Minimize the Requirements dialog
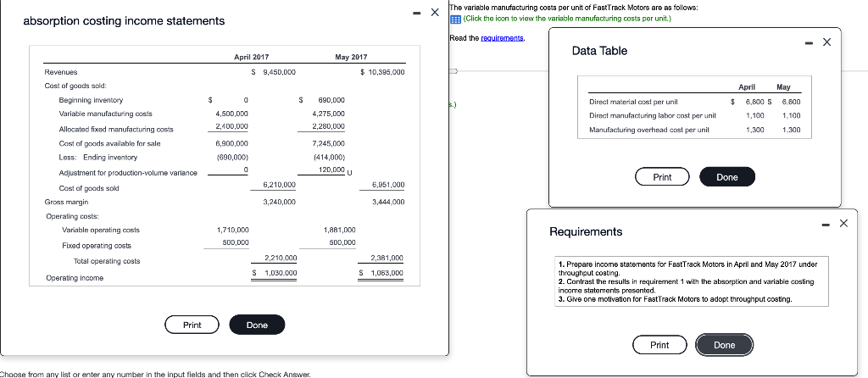This screenshot has width=868, height=378. [826, 224]
